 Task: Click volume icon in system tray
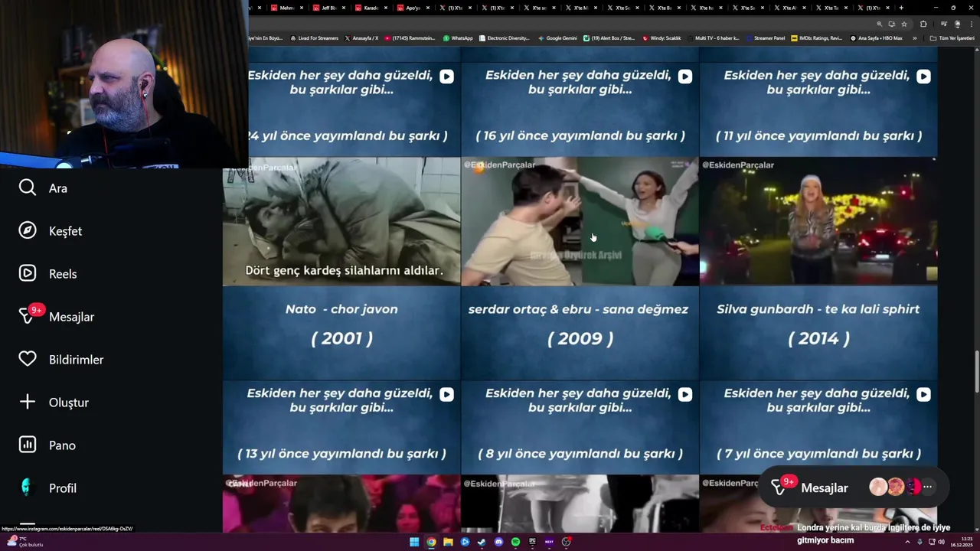coord(941,542)
